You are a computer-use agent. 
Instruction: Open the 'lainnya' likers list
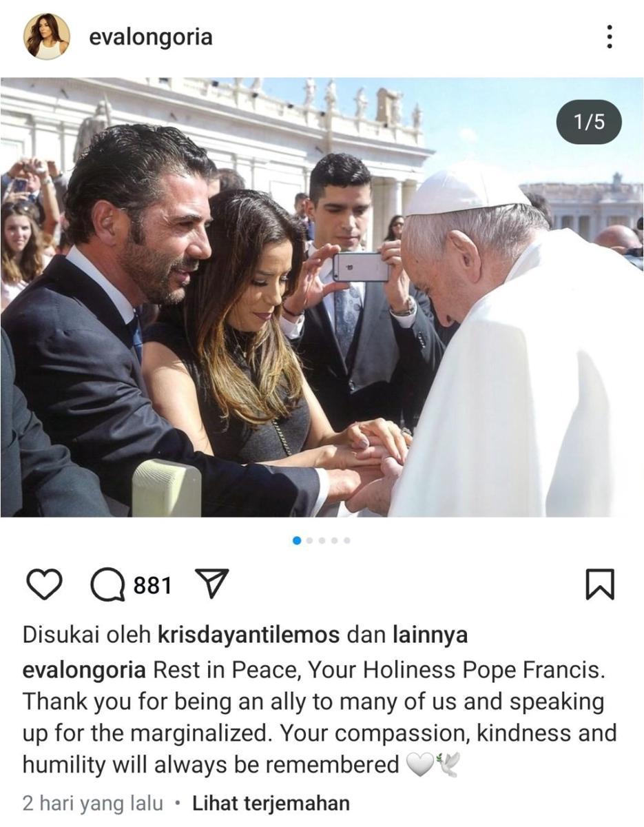(430, 635)
